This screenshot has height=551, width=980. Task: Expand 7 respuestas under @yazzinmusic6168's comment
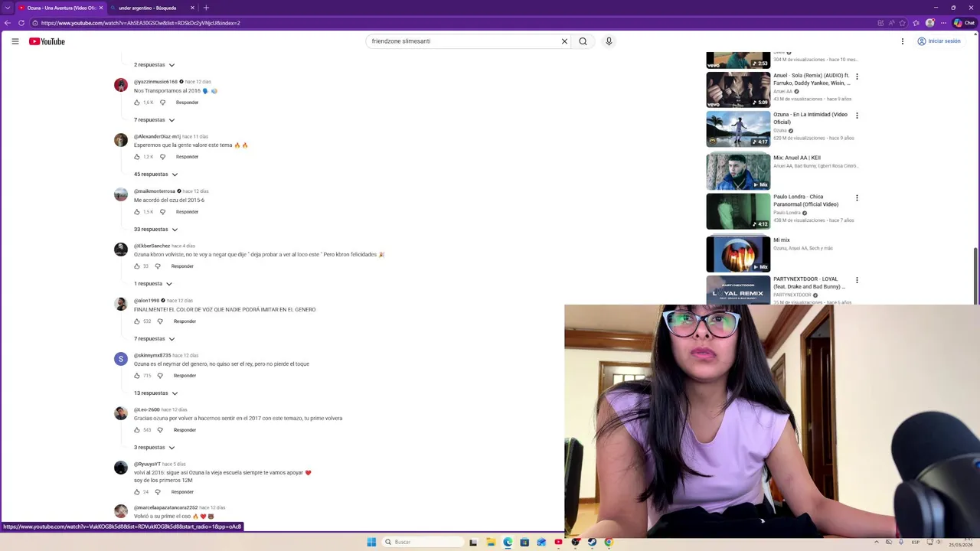tap(154, 120)
